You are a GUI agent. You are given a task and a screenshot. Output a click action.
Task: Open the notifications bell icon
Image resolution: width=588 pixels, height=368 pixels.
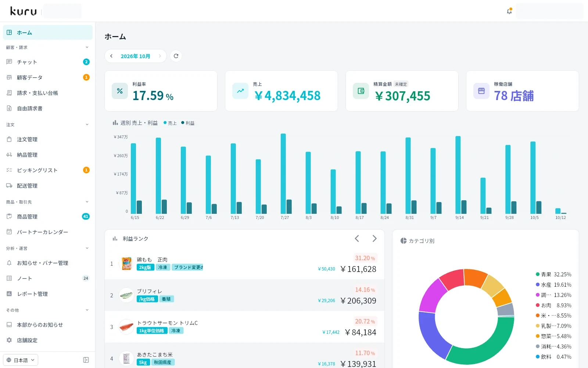509,11
